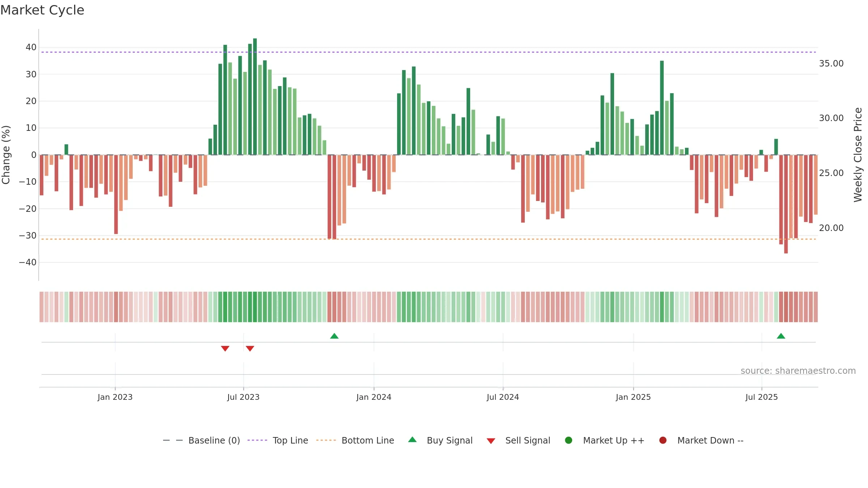Click the Jul 2023 axis label
The height and width of the screenshot is (488, 868).
tap(243, 397)
